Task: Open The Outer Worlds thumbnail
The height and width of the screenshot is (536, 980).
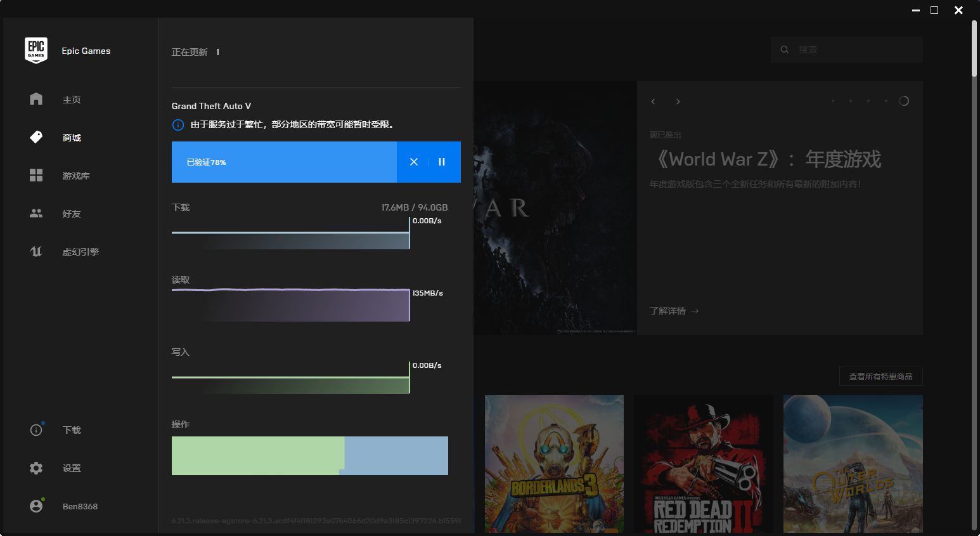Action: [x=853, y=464]
